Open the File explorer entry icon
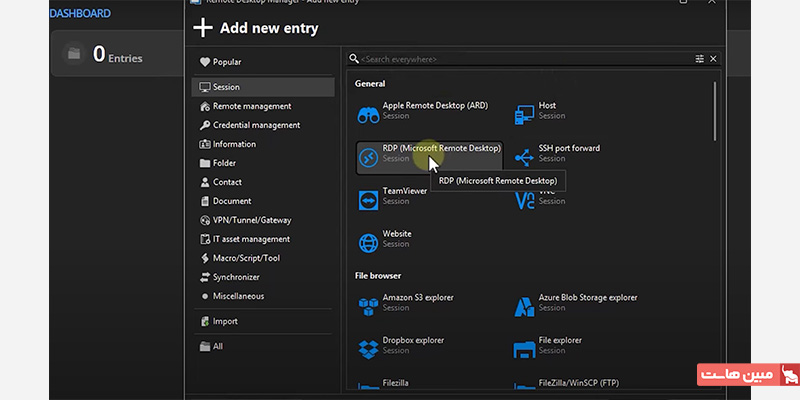 point(524,349)
